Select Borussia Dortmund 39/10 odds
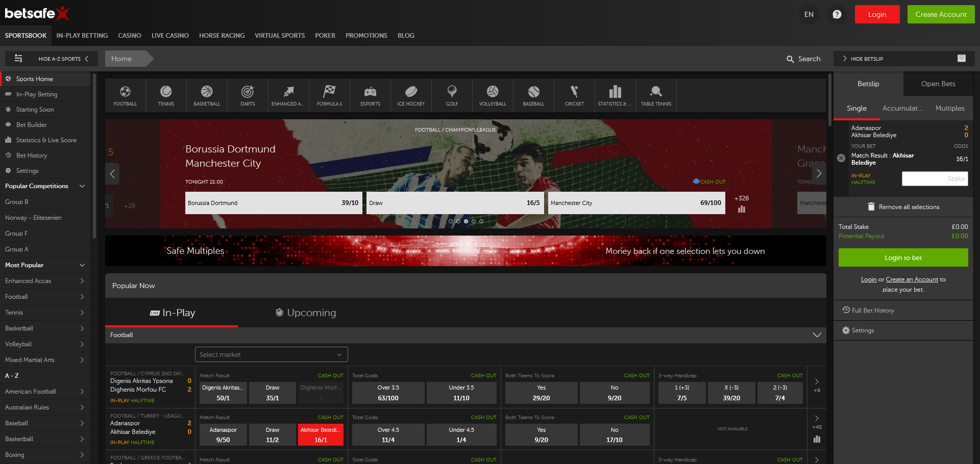This screenshot has height=464, width=980. tap(274, 203)
